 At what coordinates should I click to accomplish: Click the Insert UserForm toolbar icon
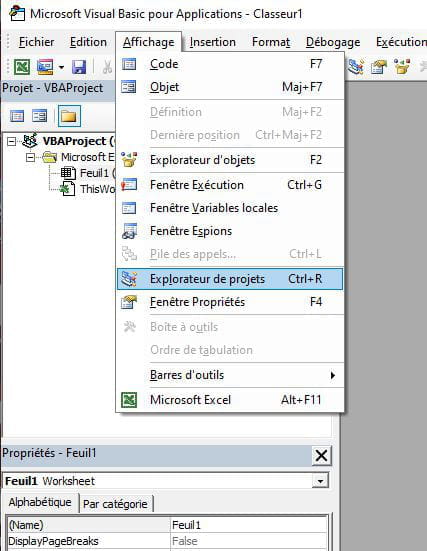pos(46,67)
